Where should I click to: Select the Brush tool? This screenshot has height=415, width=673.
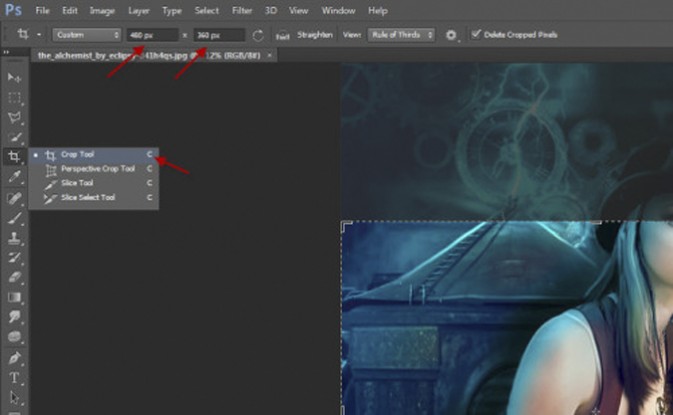15,217
